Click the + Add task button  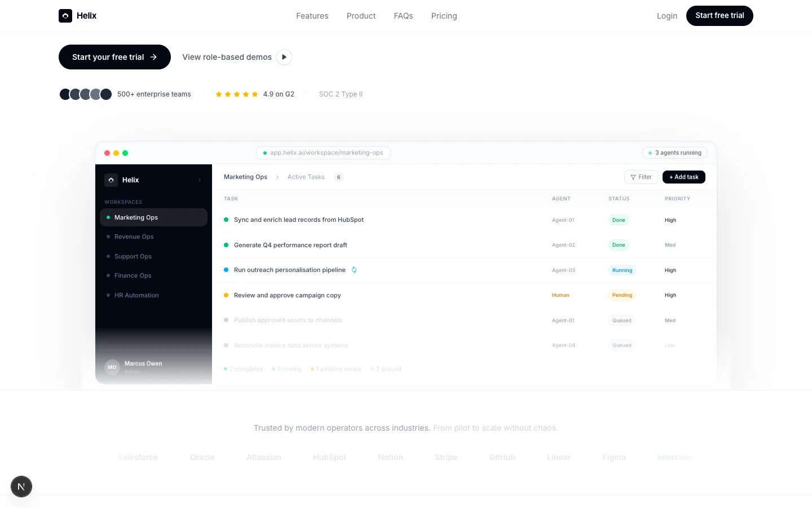[684, 177]
